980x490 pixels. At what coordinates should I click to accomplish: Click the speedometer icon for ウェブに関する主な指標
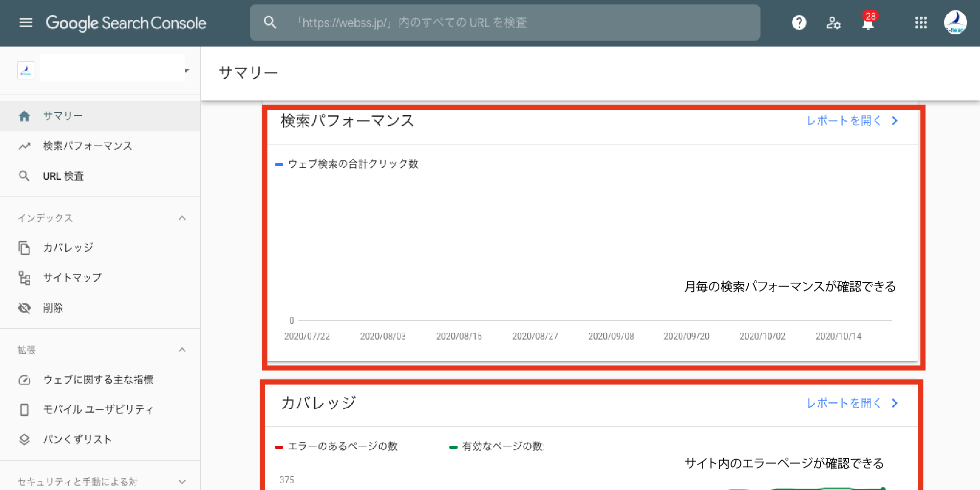coord(24,380)
